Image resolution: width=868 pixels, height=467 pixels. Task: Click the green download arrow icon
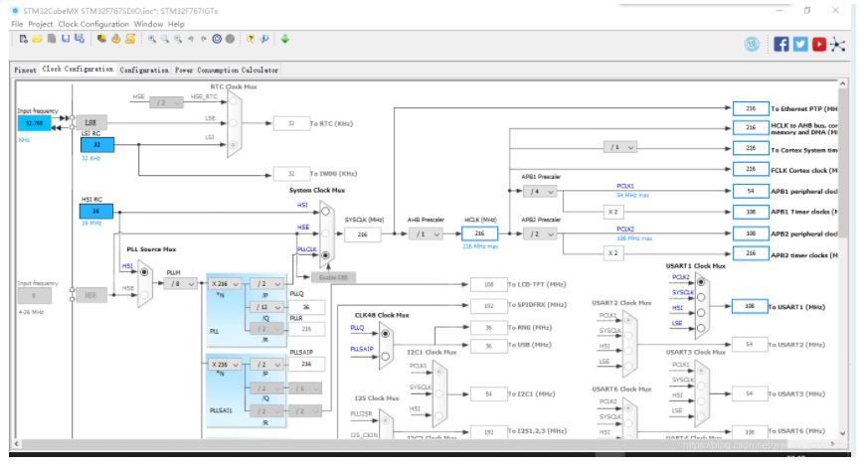point(285,39)
